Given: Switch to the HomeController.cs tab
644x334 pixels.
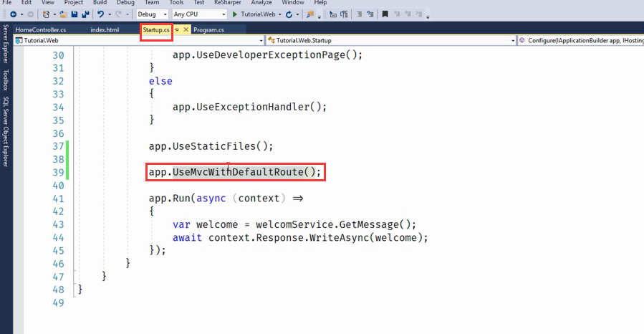Looking at the screenshot, I should pyautogui.click(x=40, y=29).
